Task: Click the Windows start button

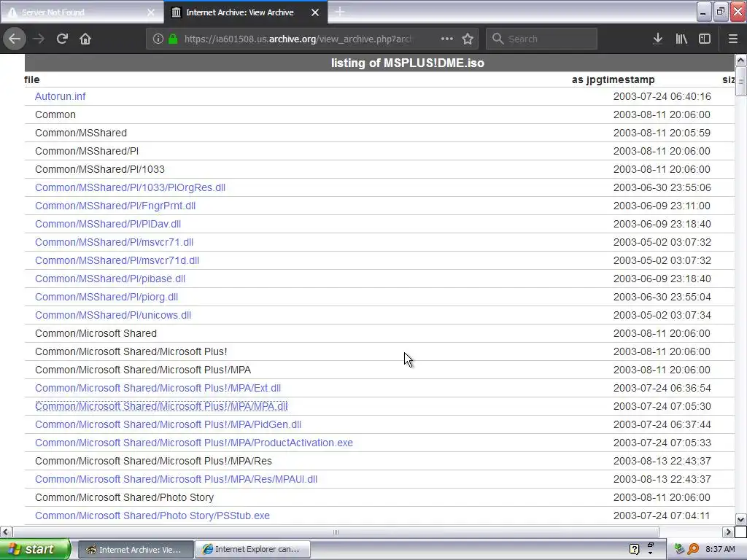Action: pyautogui.click(x=35, y=549)
